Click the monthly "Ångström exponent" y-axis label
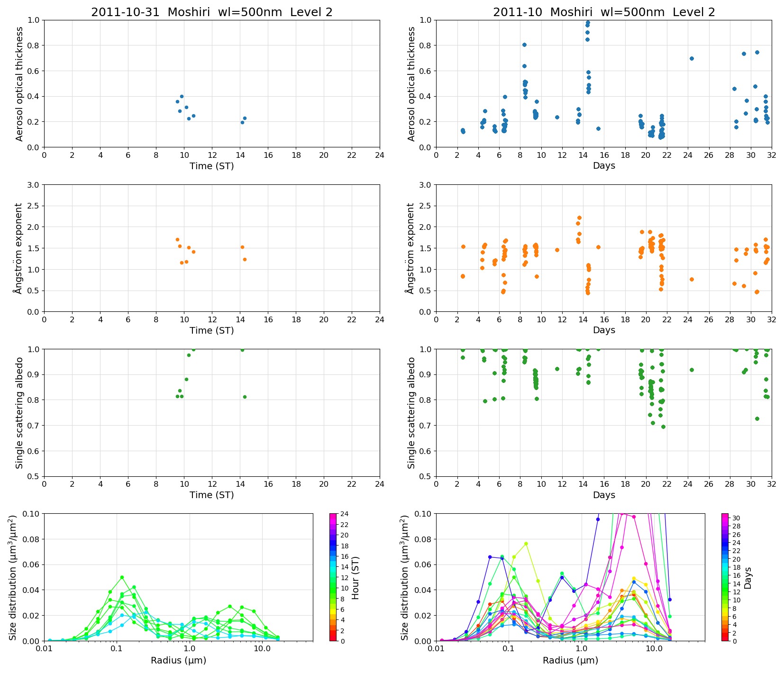 pos(410,248)
